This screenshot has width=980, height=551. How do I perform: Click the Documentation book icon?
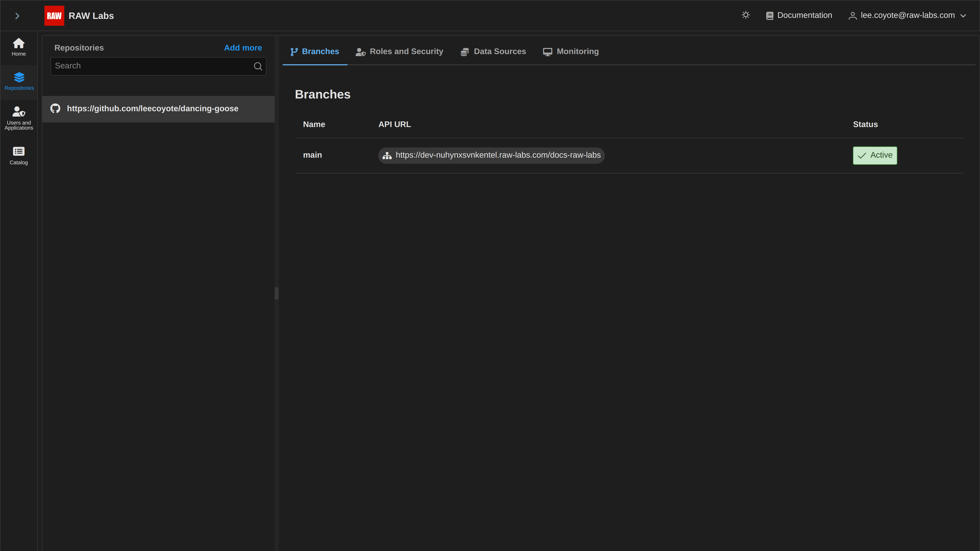[770, 16]
